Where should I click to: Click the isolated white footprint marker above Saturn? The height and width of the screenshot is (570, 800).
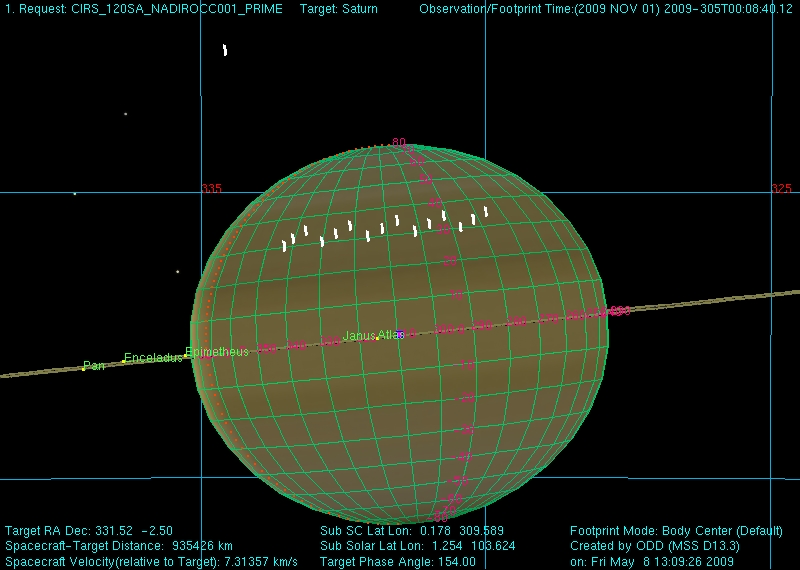[x=225, y=50]
